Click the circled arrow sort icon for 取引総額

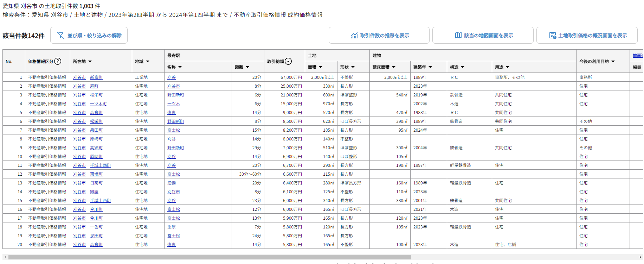pos(288,61)
